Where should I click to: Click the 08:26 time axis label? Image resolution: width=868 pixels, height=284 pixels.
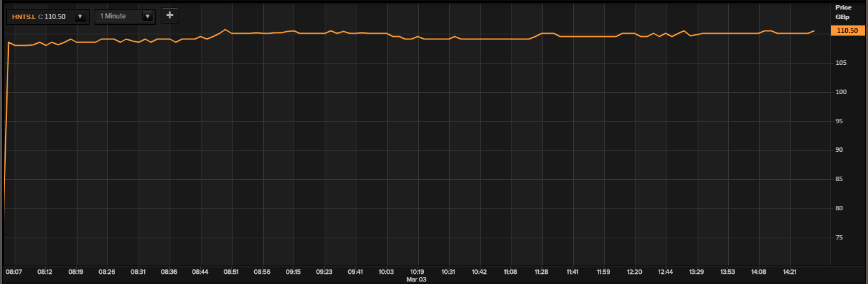pos(107,271)
